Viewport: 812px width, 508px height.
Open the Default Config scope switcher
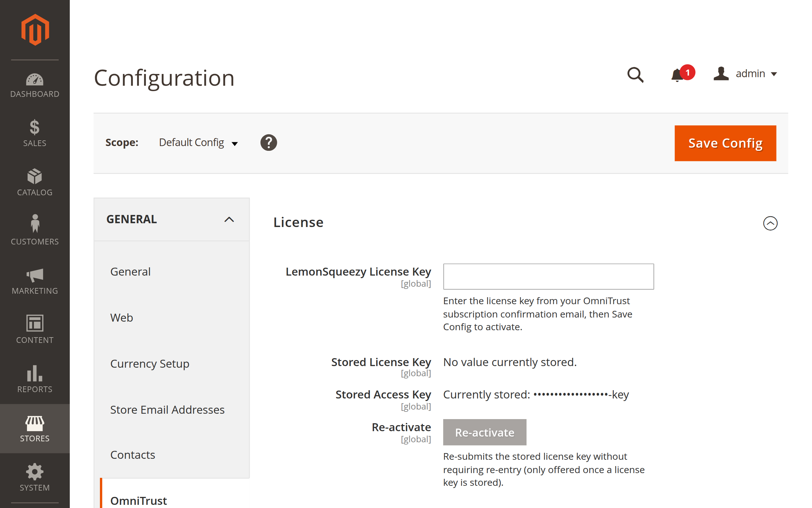point(198,143)
